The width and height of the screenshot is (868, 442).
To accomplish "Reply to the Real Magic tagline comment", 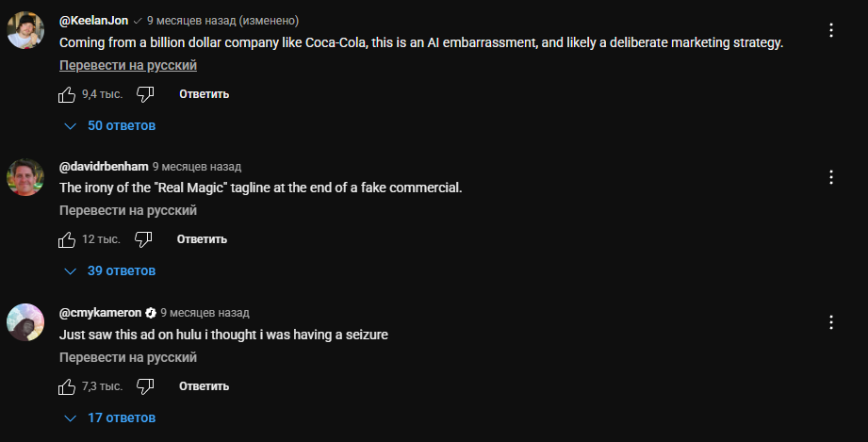I will [x=202, y=239].
